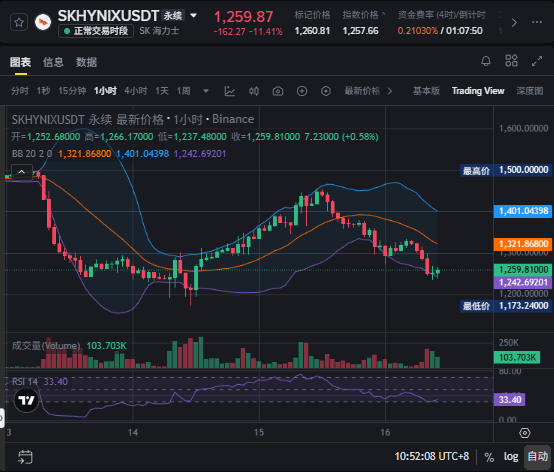554x472 pixels.
Task: Switch to the 图表 tab
Action: [20, 62]
